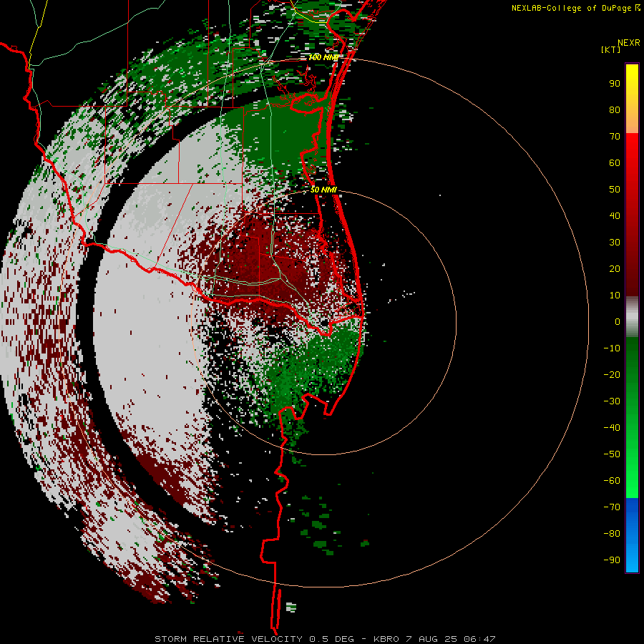Screen dimensions: 644x644
Task: Click the "STORM RELATIVE VELOCITY 0.5 DEG" caption
Action: pyautogui.click(x=254, y=639)
